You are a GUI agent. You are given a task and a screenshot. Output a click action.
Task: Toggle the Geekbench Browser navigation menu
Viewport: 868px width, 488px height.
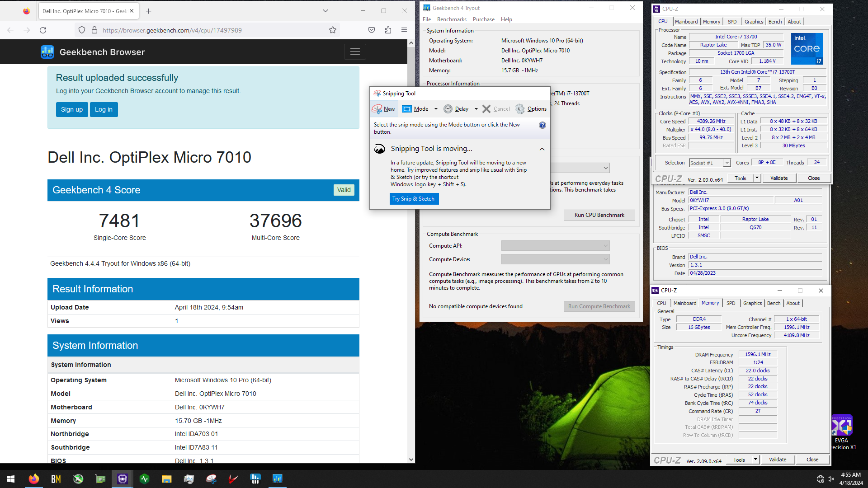[355, 52]
